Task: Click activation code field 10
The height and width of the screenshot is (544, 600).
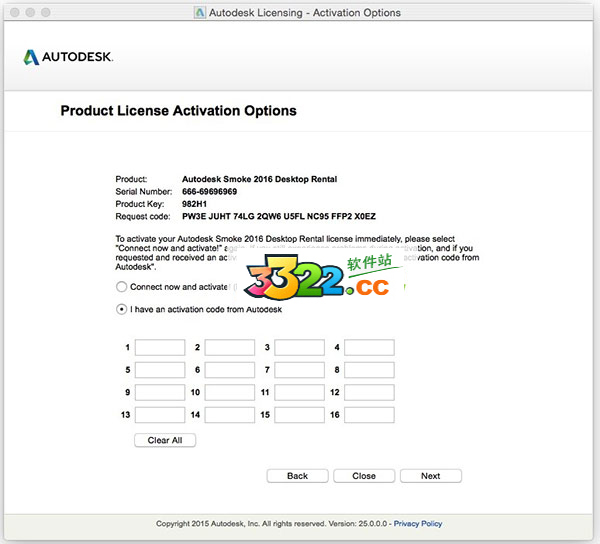Action: pyautogui.click(x=230, y=393)
